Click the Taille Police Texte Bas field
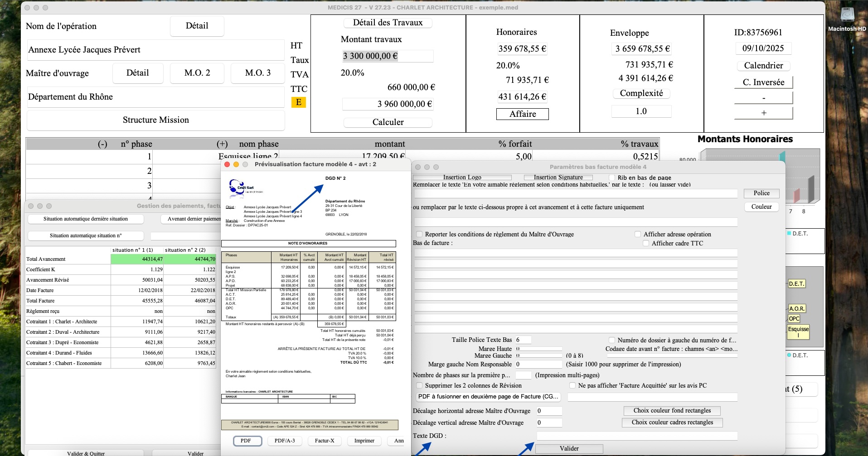Viewport: 868px width, 456px height. [x=523, y=340]
